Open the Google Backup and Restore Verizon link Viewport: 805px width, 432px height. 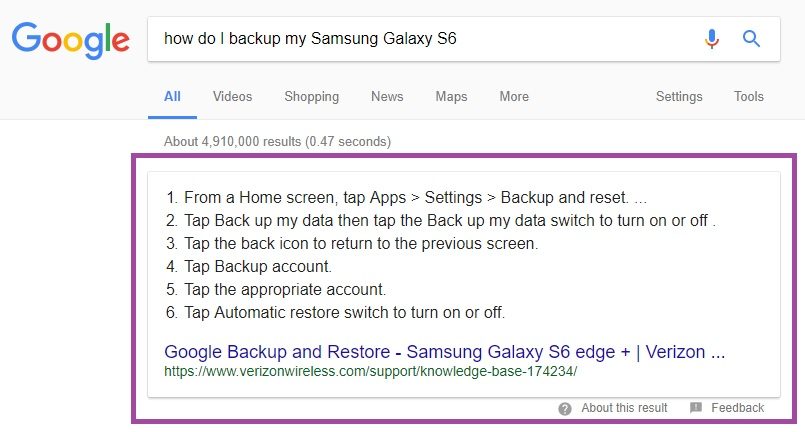[x=445, y=352]
